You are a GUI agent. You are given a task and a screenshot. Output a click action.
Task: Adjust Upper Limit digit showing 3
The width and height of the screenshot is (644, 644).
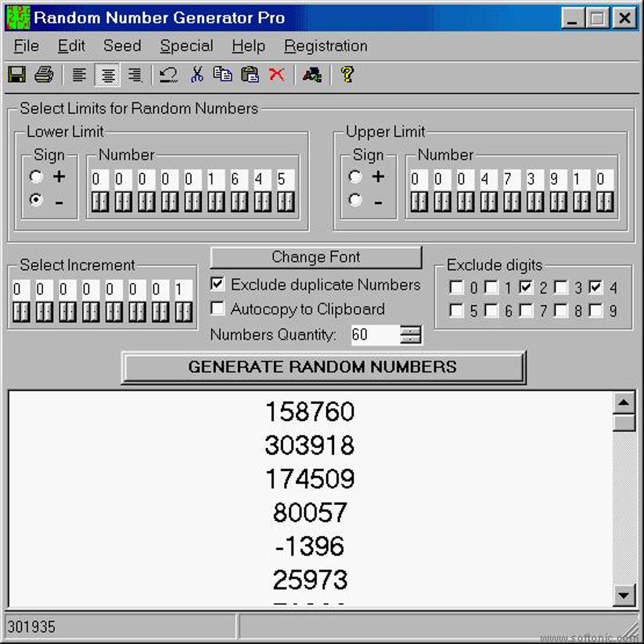535,201
